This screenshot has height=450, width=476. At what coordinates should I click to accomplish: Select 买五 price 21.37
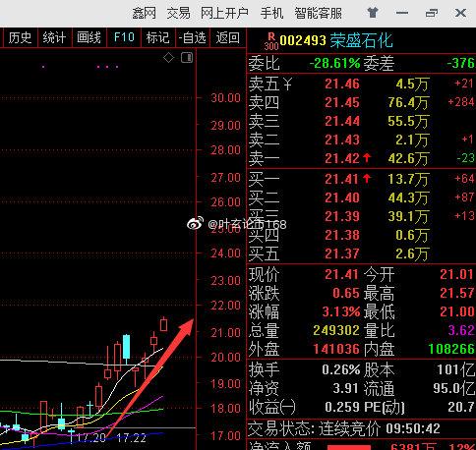(x=342, y=253)
